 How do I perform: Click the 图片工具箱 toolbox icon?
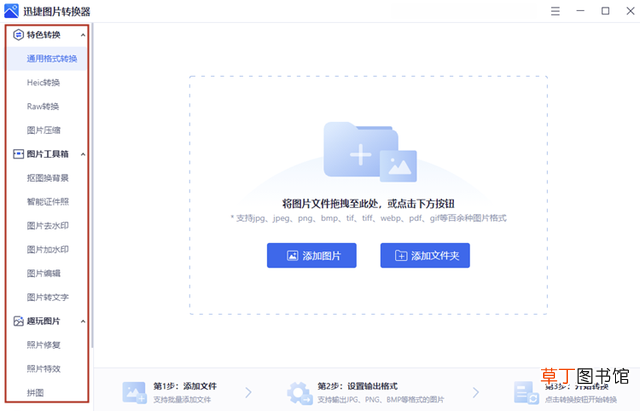pos(18,154)
